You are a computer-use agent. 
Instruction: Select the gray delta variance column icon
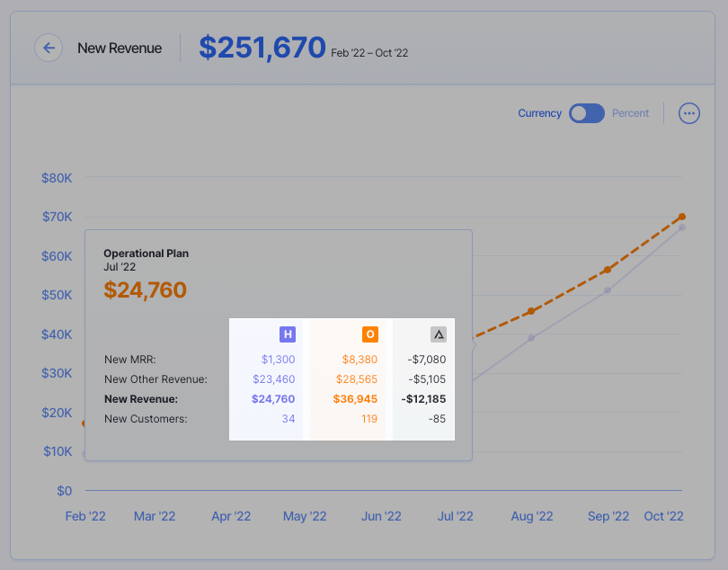(x=439, y=334)
